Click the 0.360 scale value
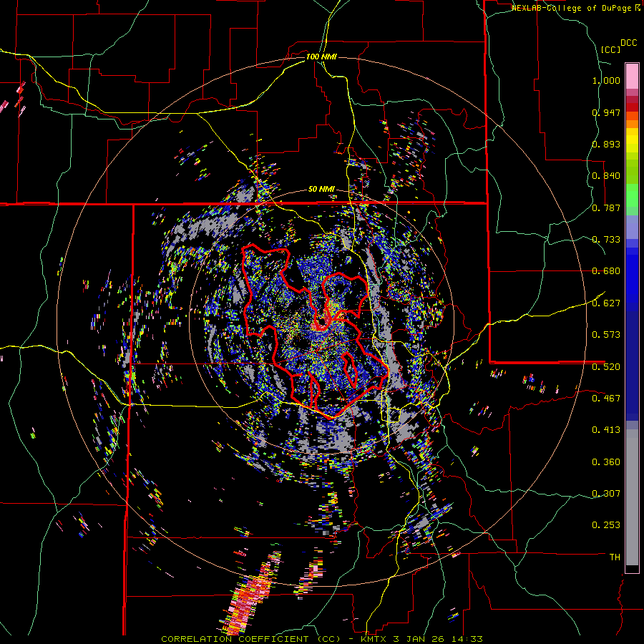The image size is (644, 644). click(x=606, y=462)
